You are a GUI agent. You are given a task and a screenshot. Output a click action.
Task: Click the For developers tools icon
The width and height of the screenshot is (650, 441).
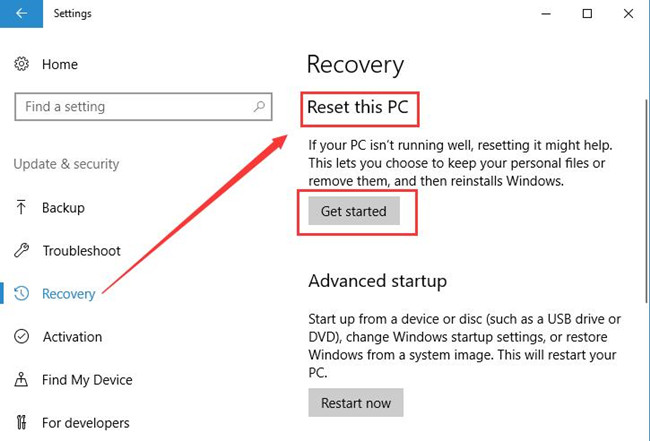[22, 422]
